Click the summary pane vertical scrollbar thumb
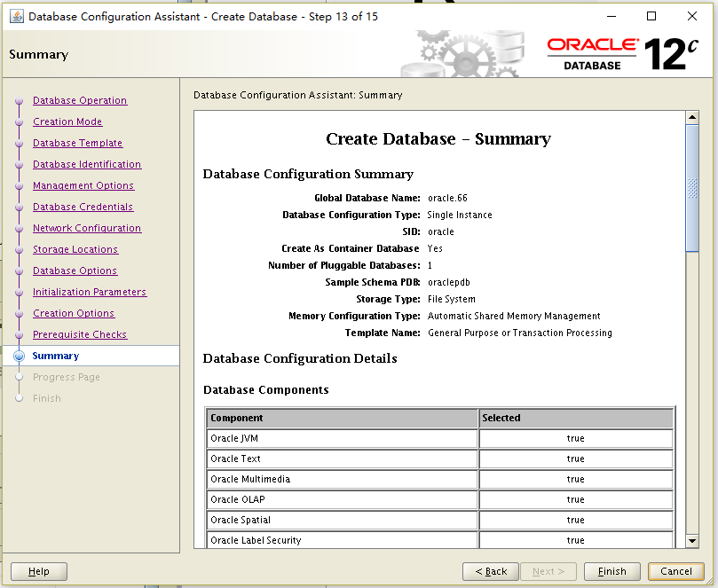Image resolution: width=718 pixels, height=588 pixels. 692,188
